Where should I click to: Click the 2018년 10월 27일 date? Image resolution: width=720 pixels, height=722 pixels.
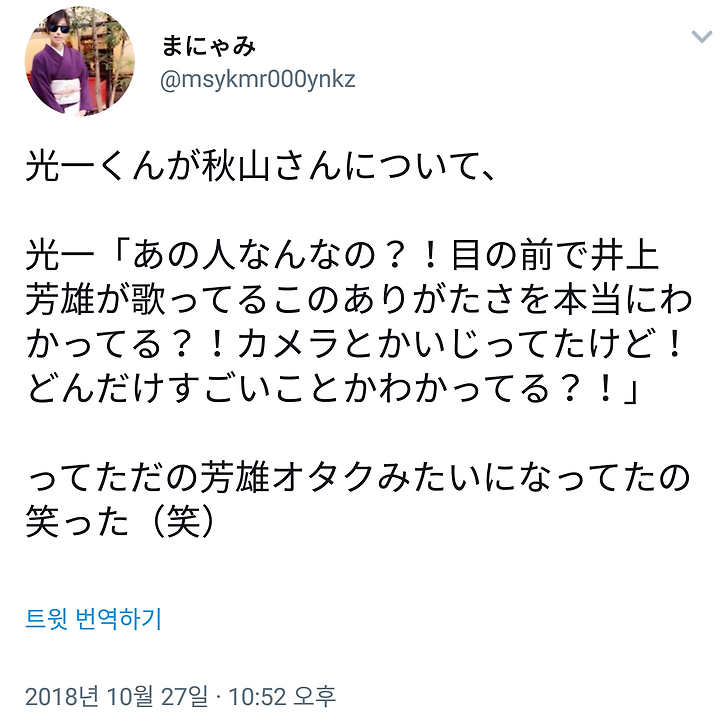tap(116, 696)
